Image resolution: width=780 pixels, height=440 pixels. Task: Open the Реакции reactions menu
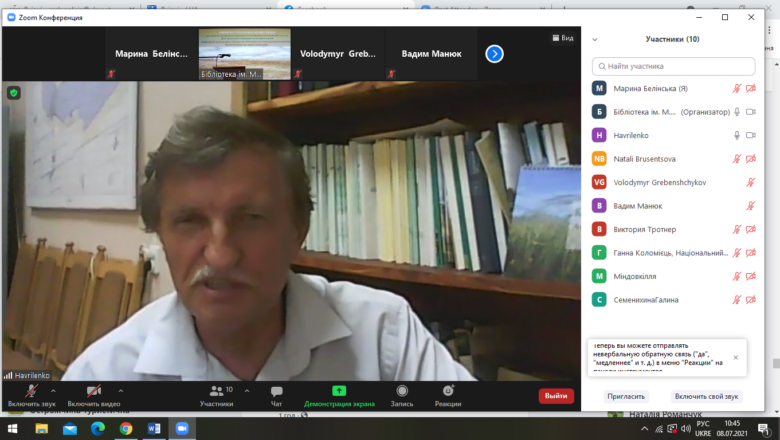(448, 391)
